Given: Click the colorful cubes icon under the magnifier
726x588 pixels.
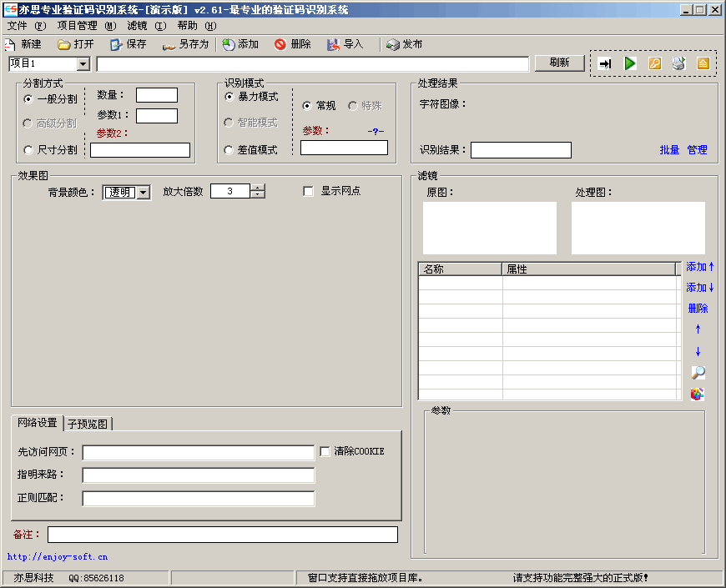Looking at the screenshot, I should coord(697,394).
